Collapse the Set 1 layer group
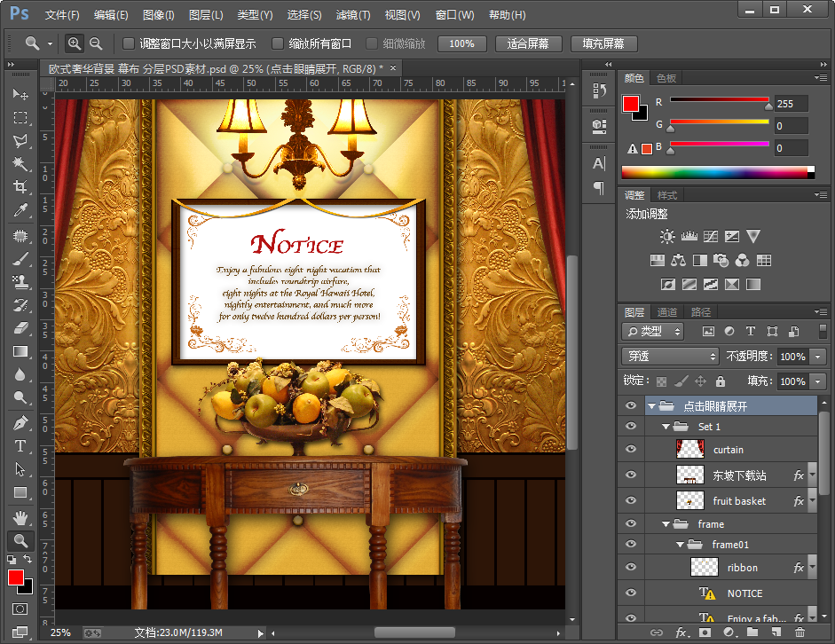This screenshot has height=644, width=835. tap(665, 427)
